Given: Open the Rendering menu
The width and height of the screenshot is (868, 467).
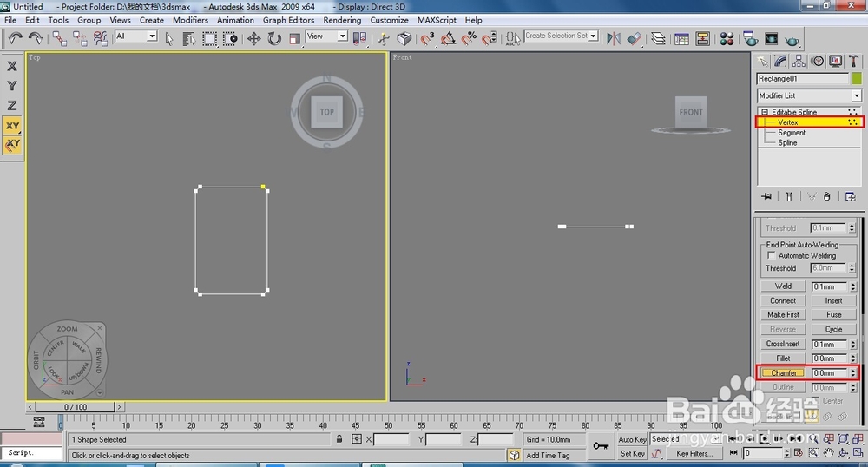Looking at the screenshot, I should [x=342, y=20].
